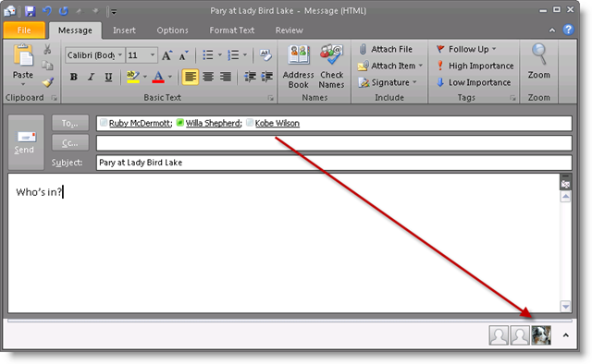Toggle Italic formatting
Screen dimensions: 592x364
[91, 77]
